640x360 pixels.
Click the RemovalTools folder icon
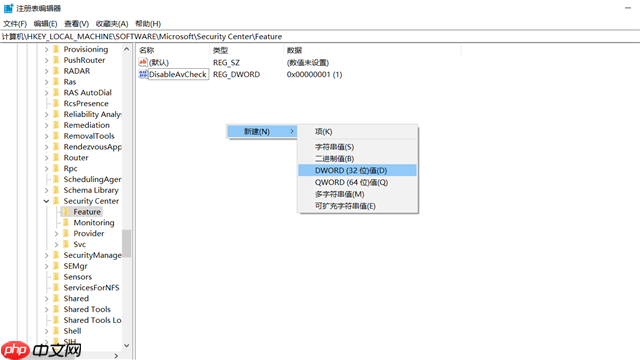(56, 136)
